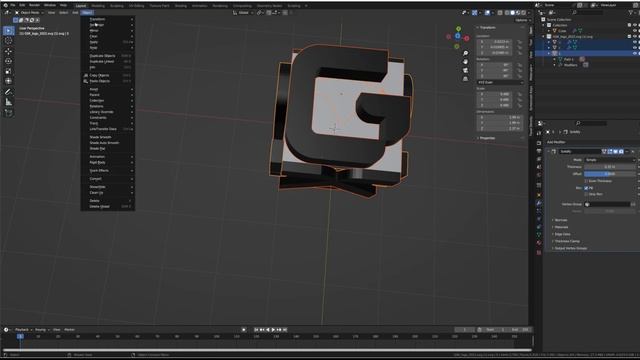This screenshot has height=360, width=640.
Task: Open the Modifiers wrench tab
Action: 539,203
